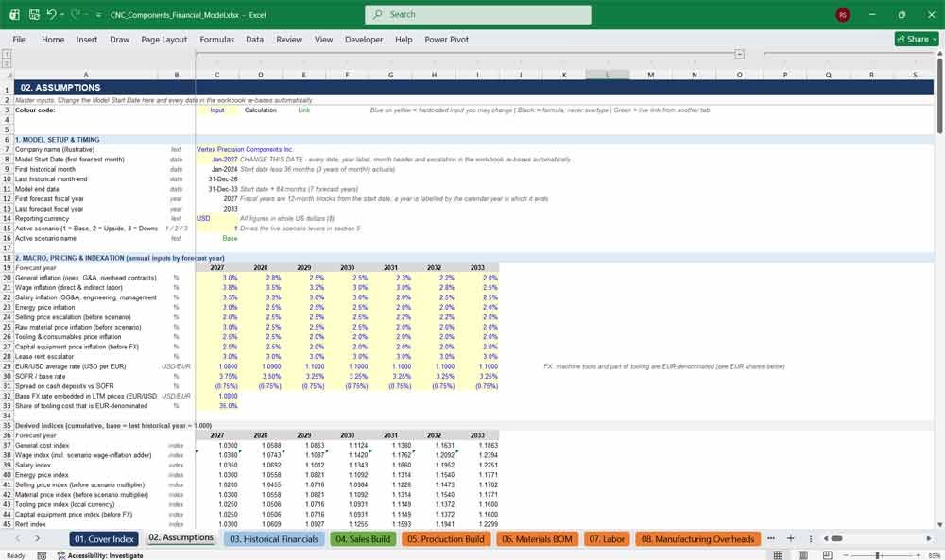Undo the last action
Viewport: 945px width, 560px height.
point(51,14)
